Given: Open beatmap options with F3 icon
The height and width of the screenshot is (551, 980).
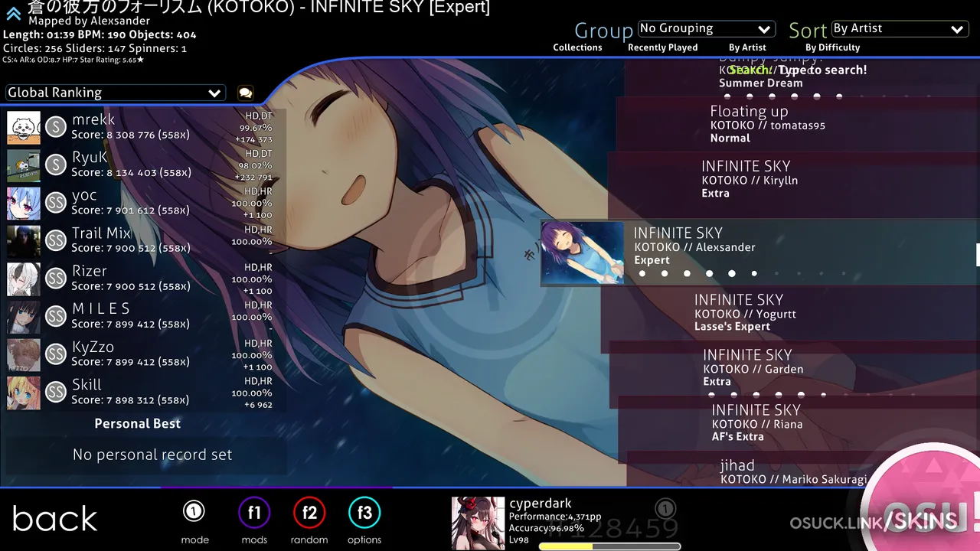Looking at the screenshot, I should click(364, 513).
